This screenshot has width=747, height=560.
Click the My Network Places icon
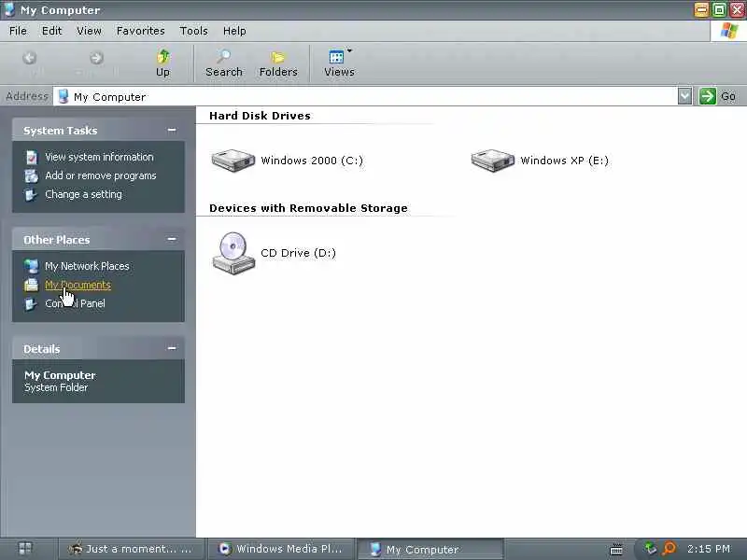pyautogui.click(x=32, y=266)
